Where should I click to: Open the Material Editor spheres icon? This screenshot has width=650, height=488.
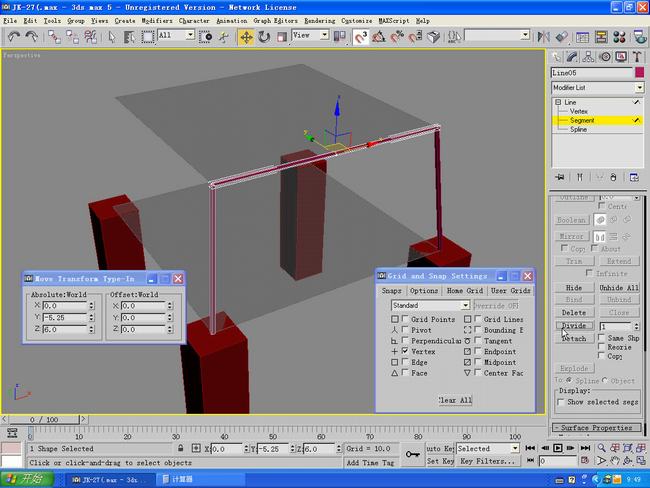619,37
